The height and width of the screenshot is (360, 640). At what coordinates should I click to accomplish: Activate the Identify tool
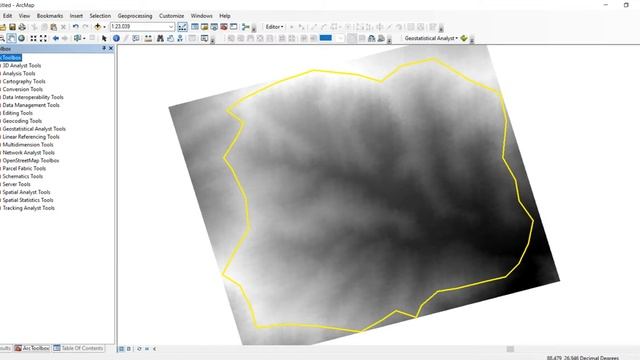(x=116, y=38)
